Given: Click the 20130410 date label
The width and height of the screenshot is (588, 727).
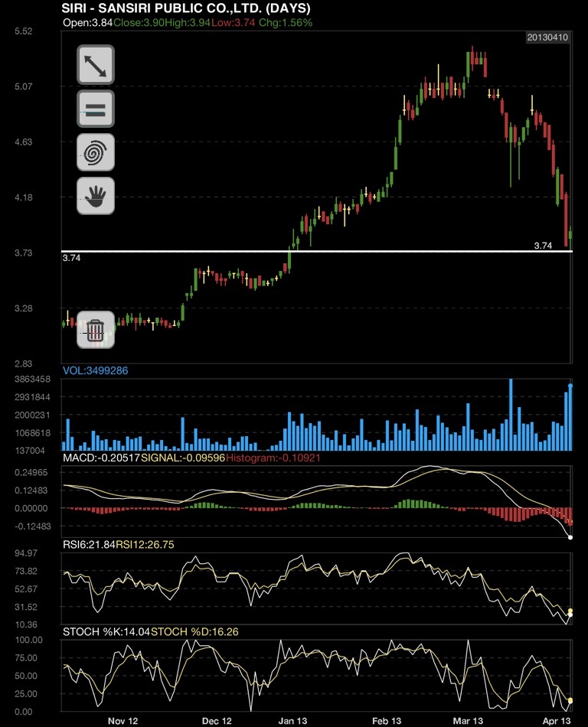Looking at the screenshot, I should (547, 37).
